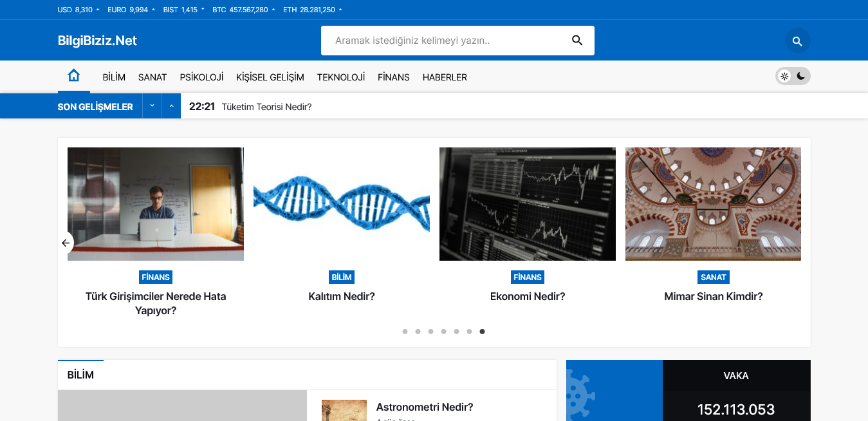Open article Kalıtım Nedir?
This screenshot has height=421, width=868.
click(x=342, y=297)
